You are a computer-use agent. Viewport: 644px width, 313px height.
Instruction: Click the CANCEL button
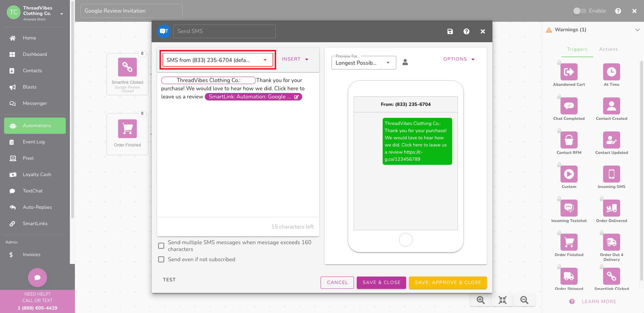point(337,283)
